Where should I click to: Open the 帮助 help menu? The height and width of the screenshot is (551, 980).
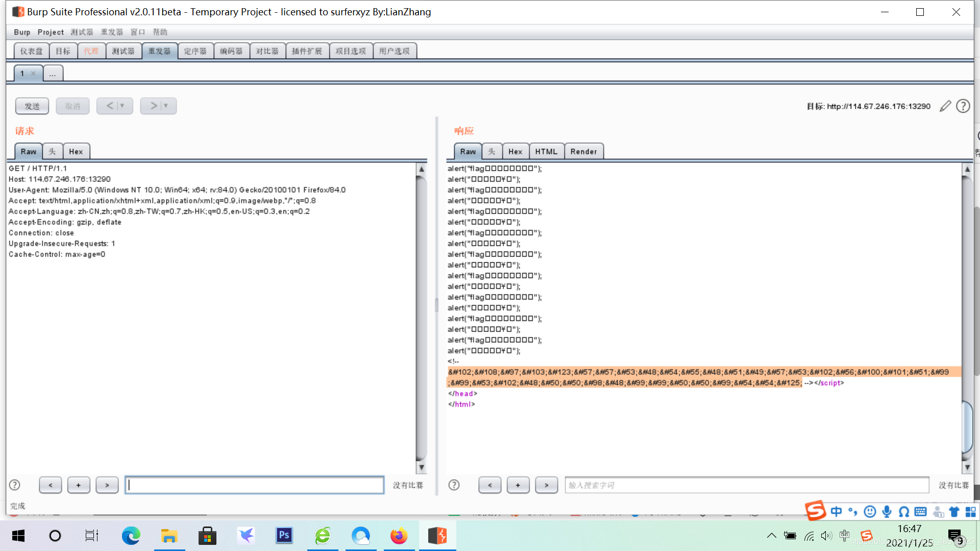coord(160,32)
